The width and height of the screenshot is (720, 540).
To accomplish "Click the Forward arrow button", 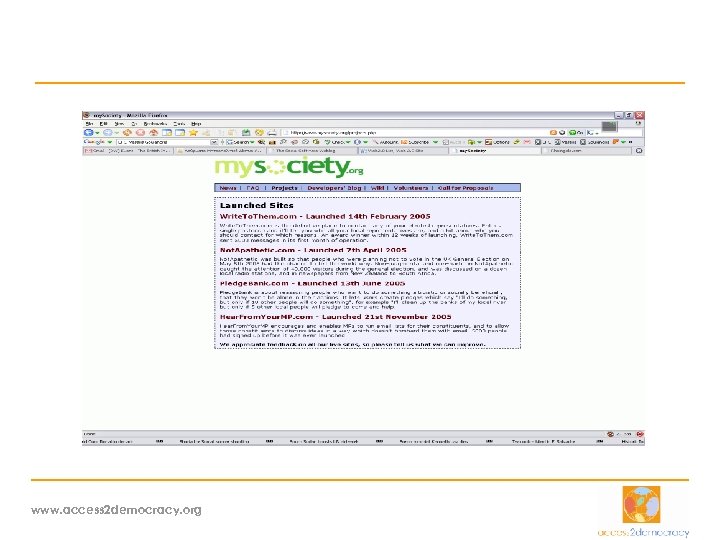I will [107, 133].
